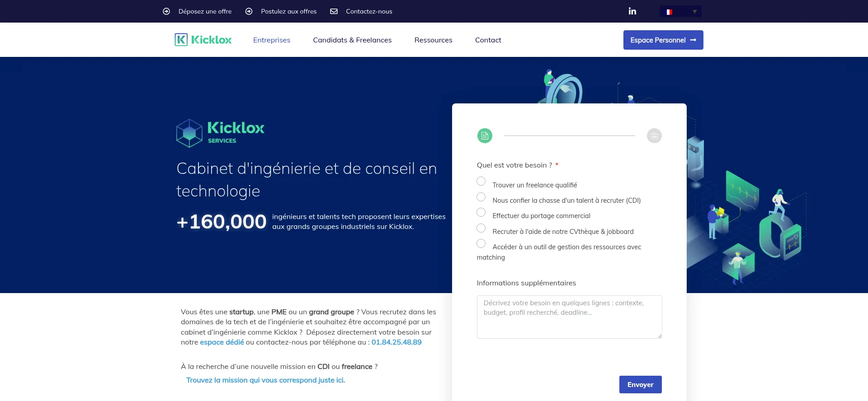Open 'Trouvez la mission qui vous correspond' link
Image resolution: width=868 pixels, height=401 pixels.
pyautogui.click(x=265, y=380)
